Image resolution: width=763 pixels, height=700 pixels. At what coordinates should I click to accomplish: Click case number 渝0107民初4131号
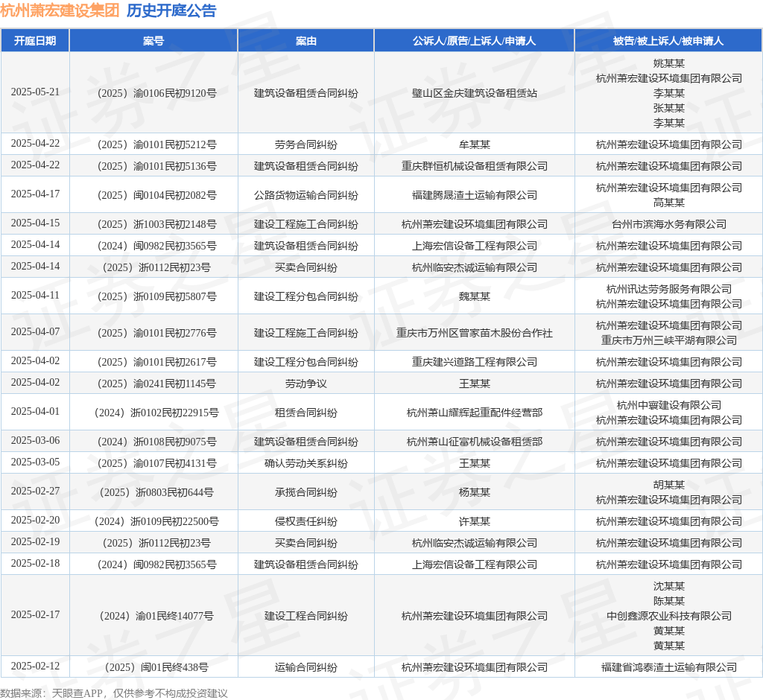(156, 463)
